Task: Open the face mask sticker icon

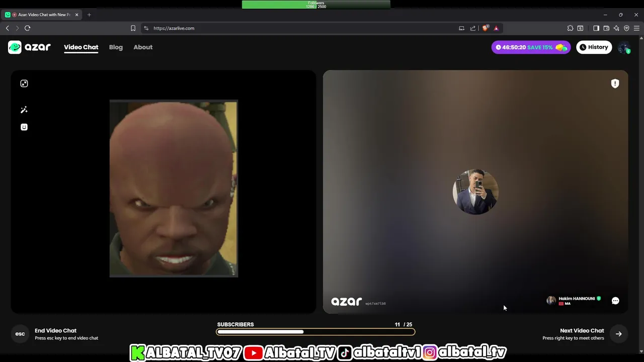Action: click(24, 127)
